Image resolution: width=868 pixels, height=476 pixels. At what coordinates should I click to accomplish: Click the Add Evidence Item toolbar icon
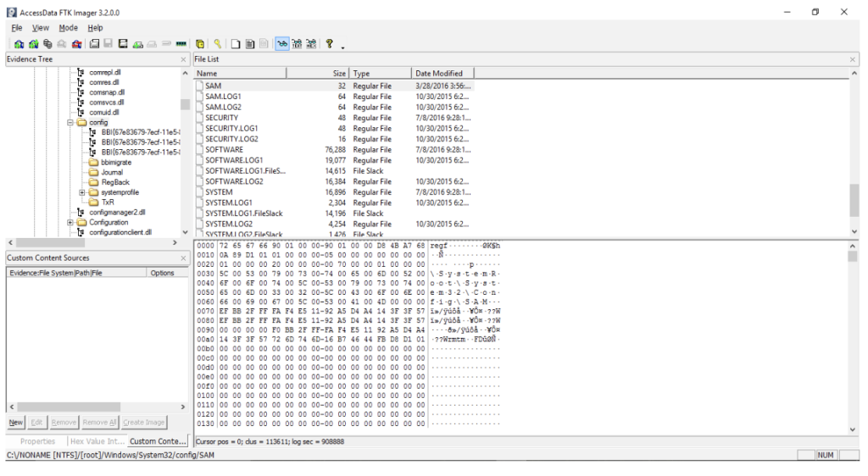[19, 44]
